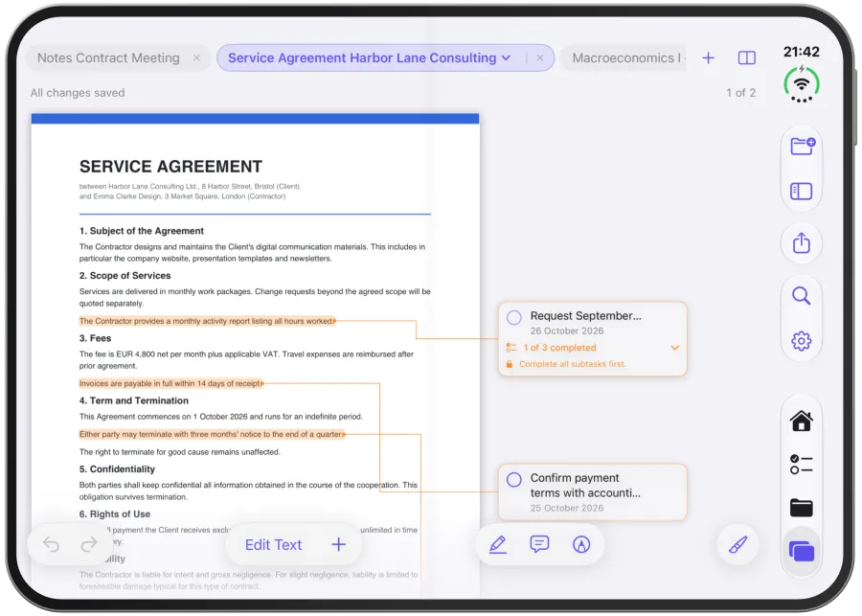Check off the Request September task circle
Image resolution: width=862 pixels, height=616 pixels.
pyautogui.click(x=514, y=317)
